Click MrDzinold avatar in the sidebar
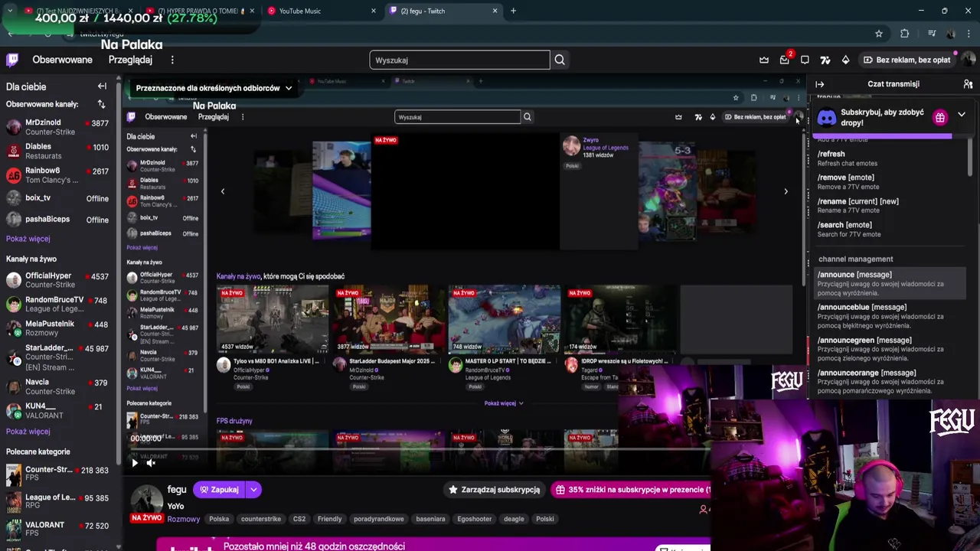980x551 pixels. point(14,127)
